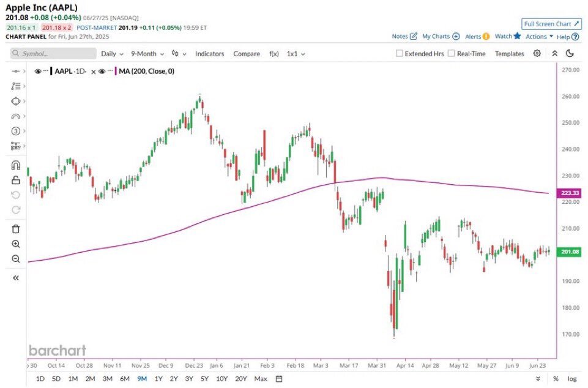Click the green 201.08 last price label

569,252
